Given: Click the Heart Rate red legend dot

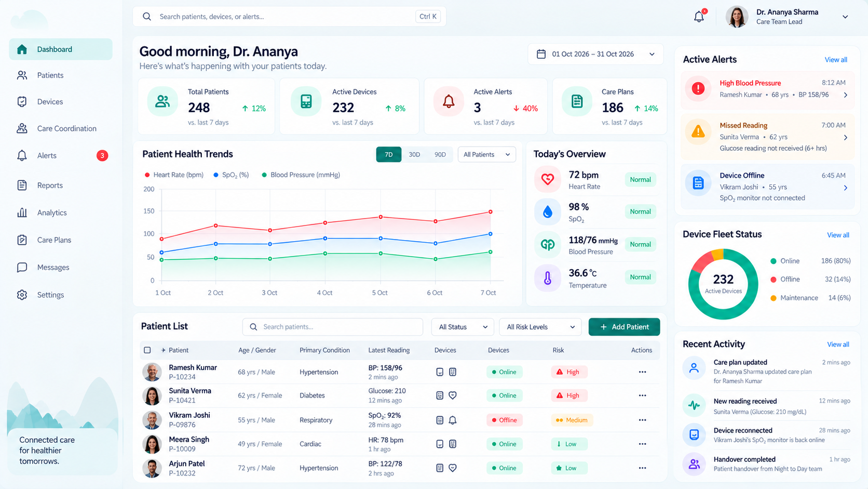Looking at the screenshot, I should [x=147, y=175].
